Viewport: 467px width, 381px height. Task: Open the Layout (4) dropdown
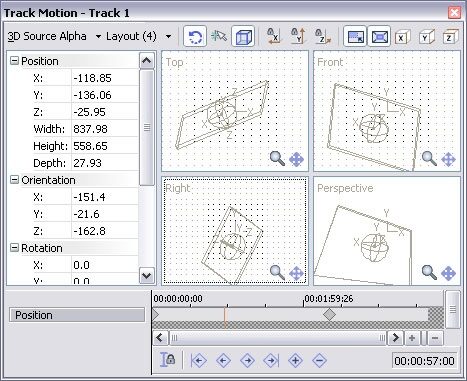pos(139,36)
